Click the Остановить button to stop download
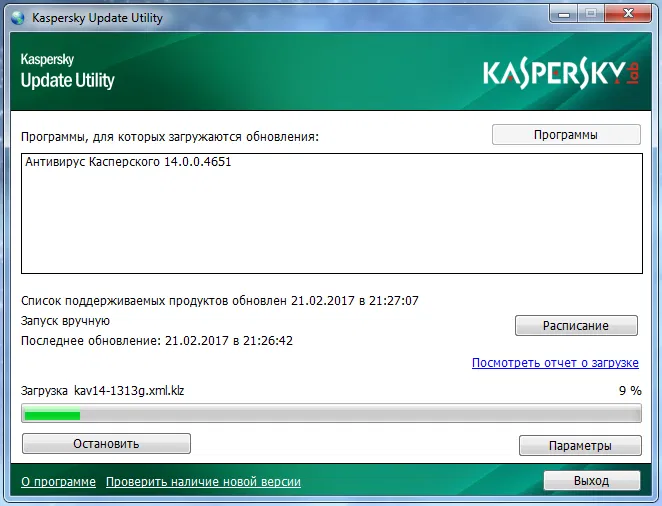Screen dimensions: 662x506 click(106, 444)
